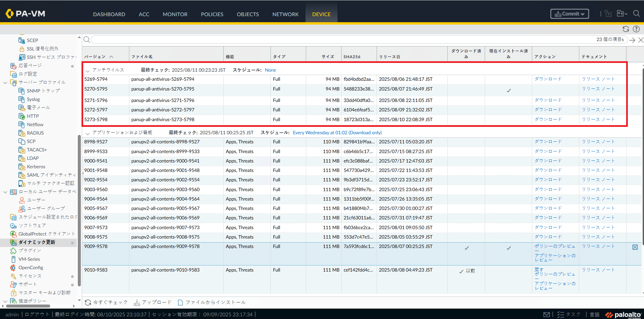
Task: Click into the search filter field
Action: [x=337, y=40]
